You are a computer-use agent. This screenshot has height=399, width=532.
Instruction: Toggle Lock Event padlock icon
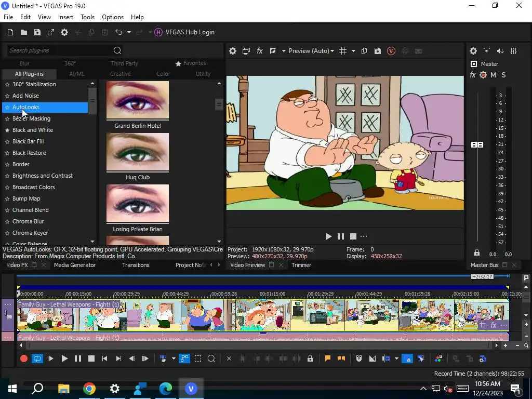[310, 358]
